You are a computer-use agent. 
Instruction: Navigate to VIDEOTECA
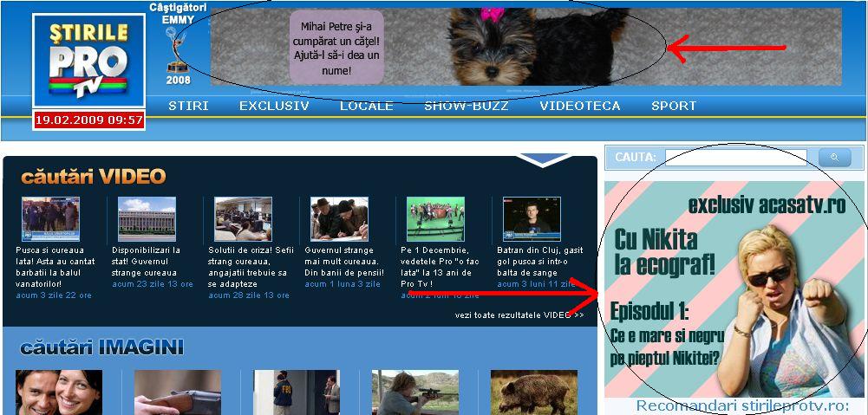(x=579, y=106)
